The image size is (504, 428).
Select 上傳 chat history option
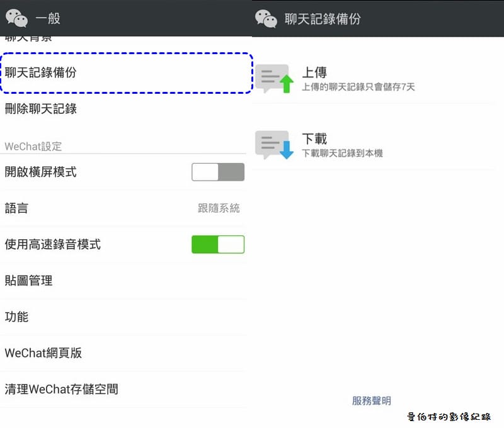click(375, 79)
